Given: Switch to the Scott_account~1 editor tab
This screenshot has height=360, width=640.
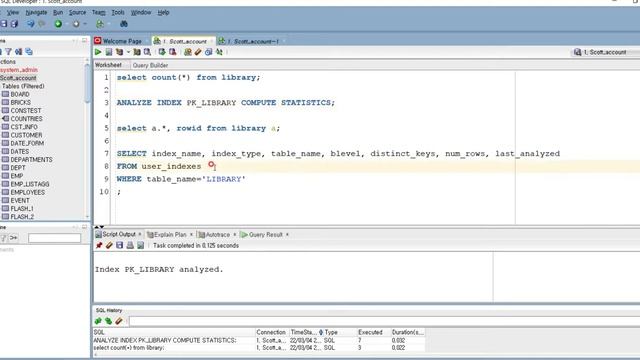Looking at the screenshot, I should click(x=252, y=41).
